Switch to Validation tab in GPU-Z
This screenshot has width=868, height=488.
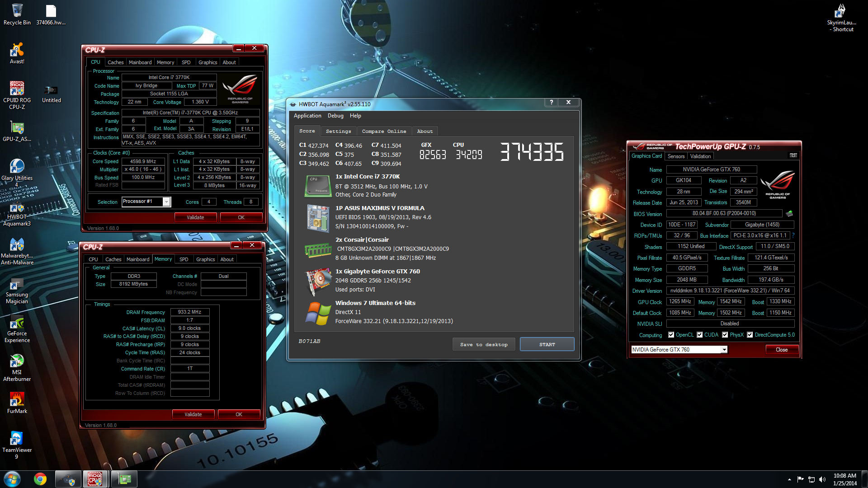click(x=700, y=156)
